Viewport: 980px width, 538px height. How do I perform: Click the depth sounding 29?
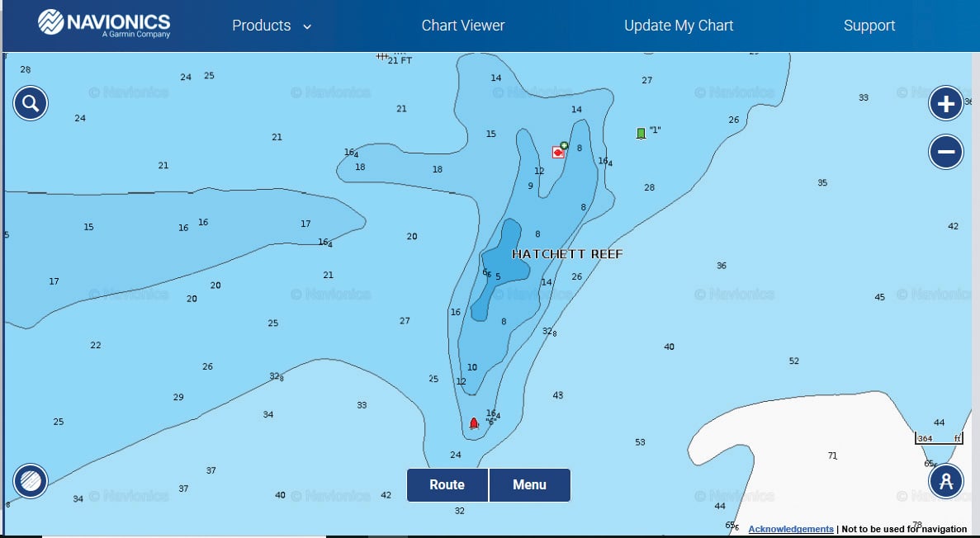coord(178,397)
